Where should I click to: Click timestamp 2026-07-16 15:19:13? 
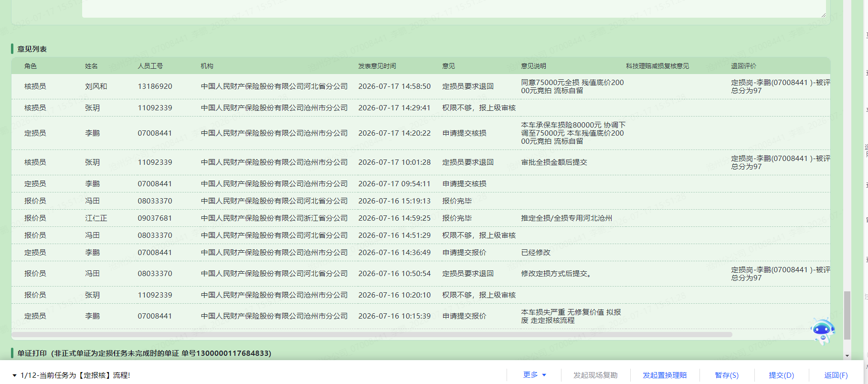pos(394,201)
